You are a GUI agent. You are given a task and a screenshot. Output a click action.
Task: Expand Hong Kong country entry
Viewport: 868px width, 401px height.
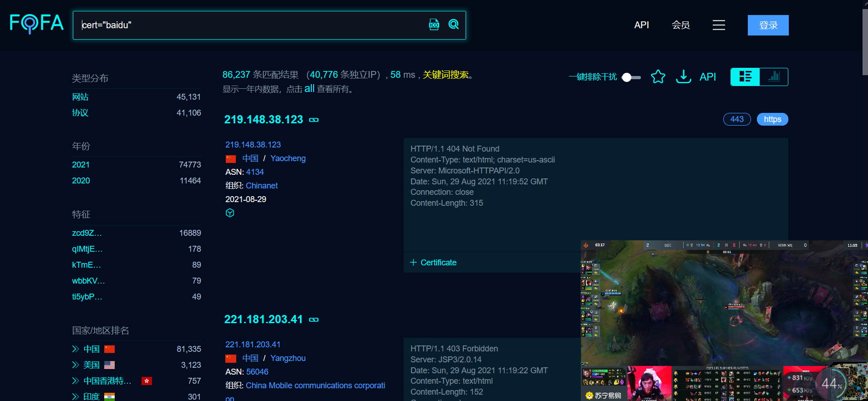[76, 381]
